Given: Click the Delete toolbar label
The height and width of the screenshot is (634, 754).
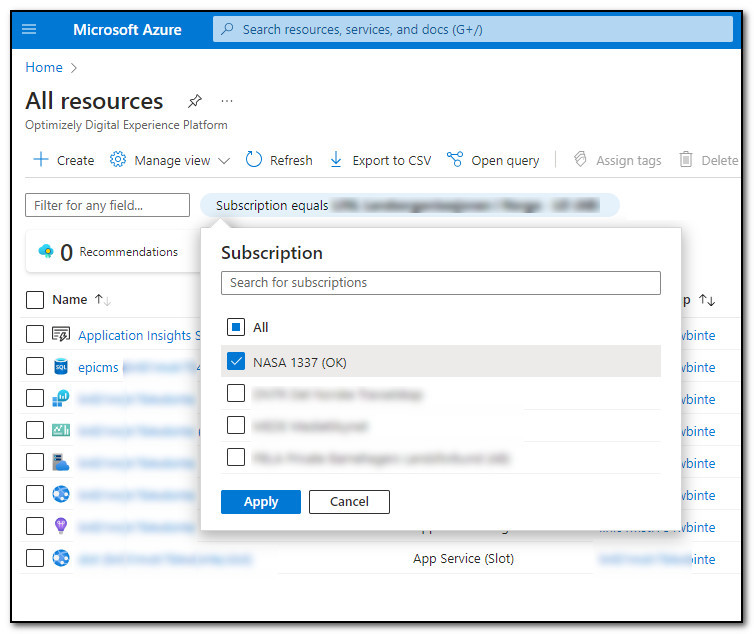Looking at the screenshot, I should [x=719, y=160].
